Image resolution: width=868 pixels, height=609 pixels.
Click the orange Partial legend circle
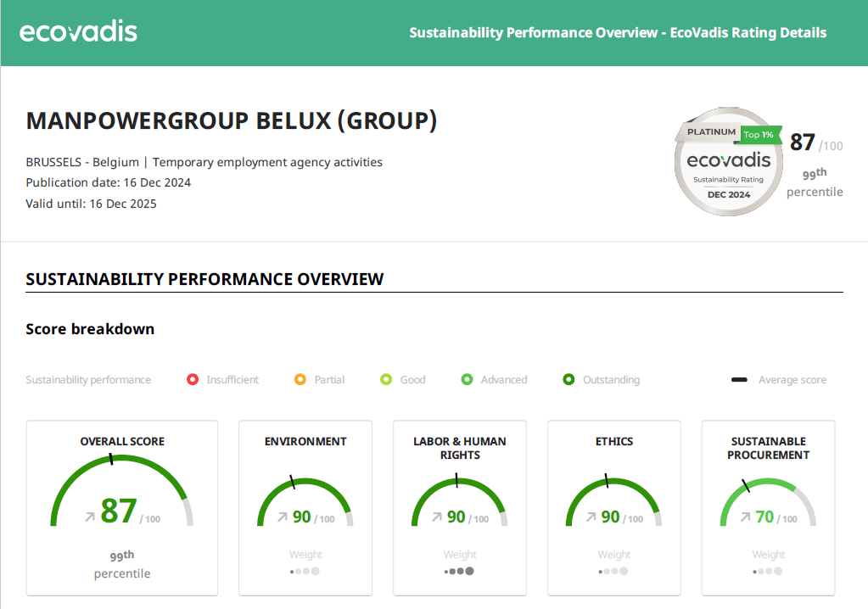tap(300, 379)
